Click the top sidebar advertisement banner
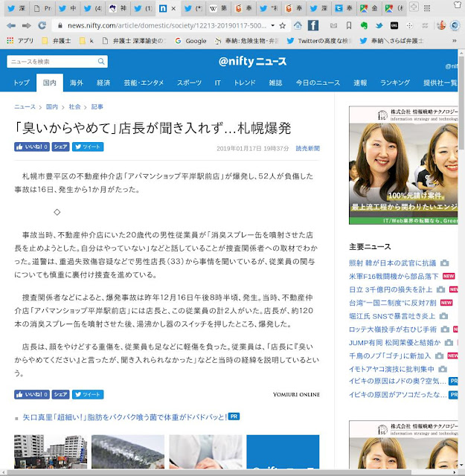 [403, 165]
